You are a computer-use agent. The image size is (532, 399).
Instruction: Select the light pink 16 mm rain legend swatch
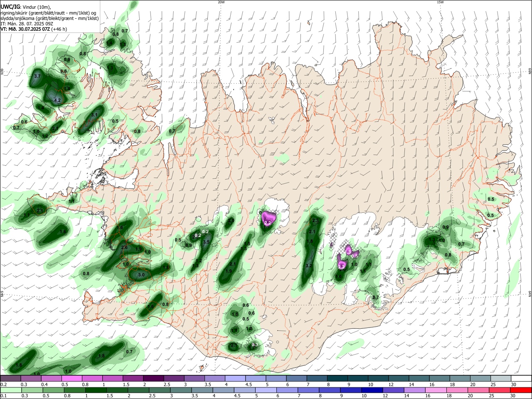click(x=436, y=390)
